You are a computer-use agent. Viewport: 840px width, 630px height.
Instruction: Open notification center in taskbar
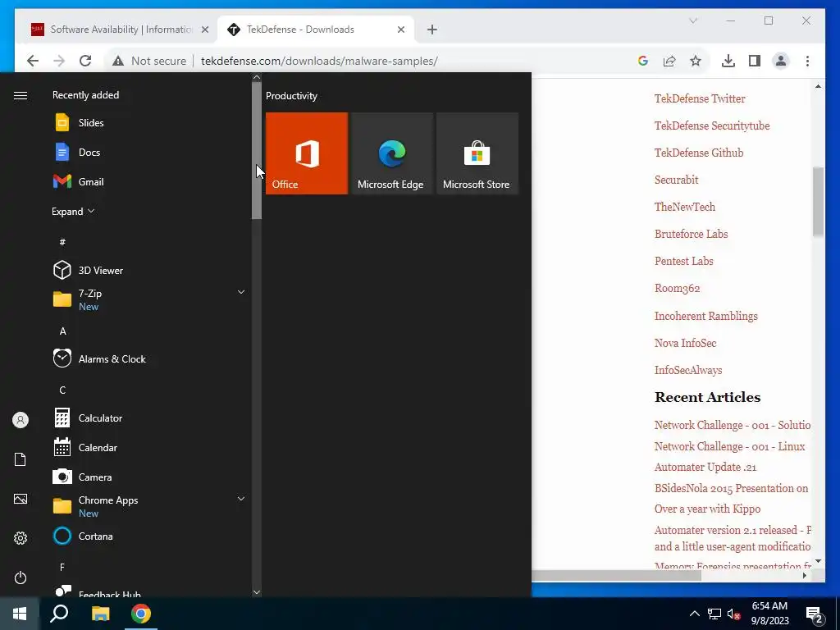coord(815,614)
